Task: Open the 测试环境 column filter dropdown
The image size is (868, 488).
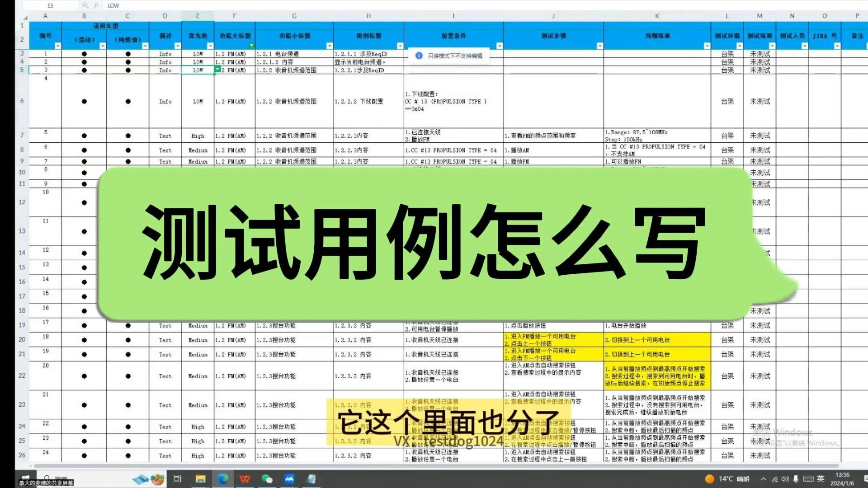Action: point(739,46)
